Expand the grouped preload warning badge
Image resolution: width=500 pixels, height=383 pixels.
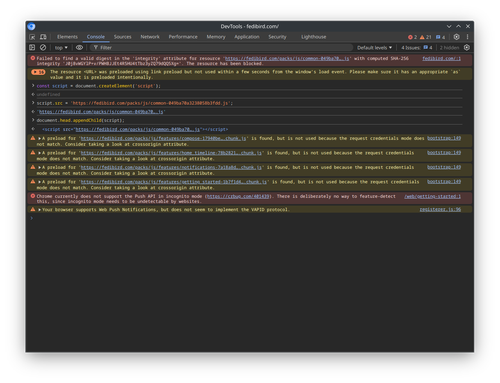pyautogui.click(x=38, y=72)
